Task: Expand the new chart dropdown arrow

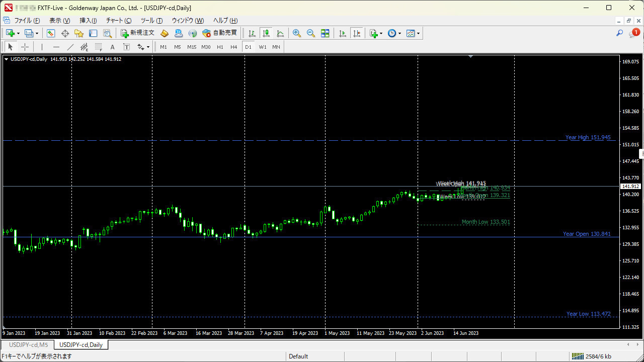Action: pos(18,33)
